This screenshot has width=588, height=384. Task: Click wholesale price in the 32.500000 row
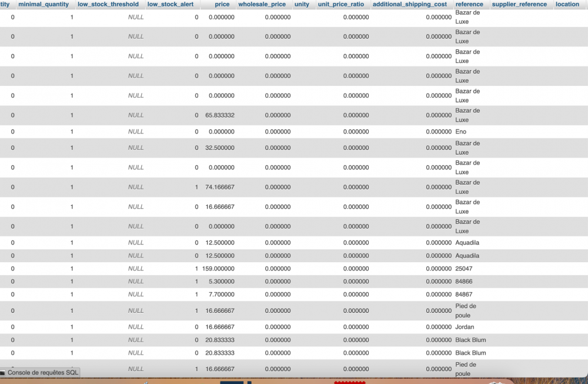(x=278, y=148)
